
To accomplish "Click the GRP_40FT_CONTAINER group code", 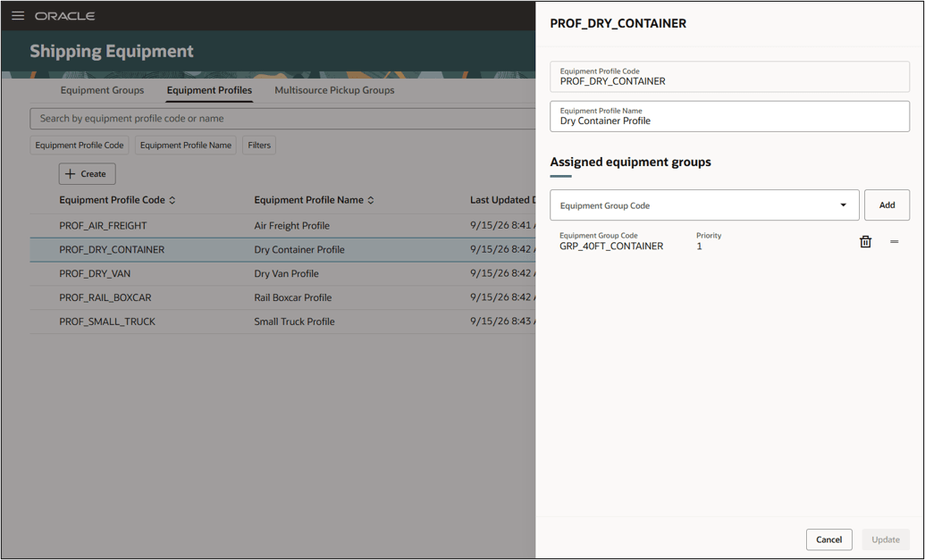I will [611, 247].
